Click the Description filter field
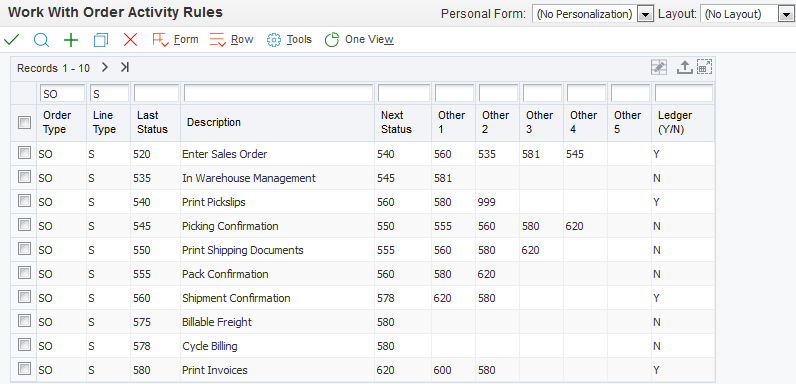This screenshot has width=796, height=384. point(278,93)
